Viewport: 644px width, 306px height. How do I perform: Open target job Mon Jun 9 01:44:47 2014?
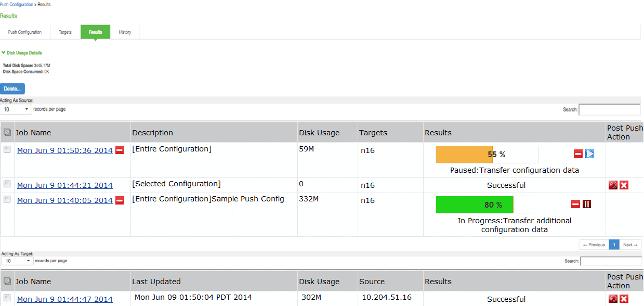65,299
